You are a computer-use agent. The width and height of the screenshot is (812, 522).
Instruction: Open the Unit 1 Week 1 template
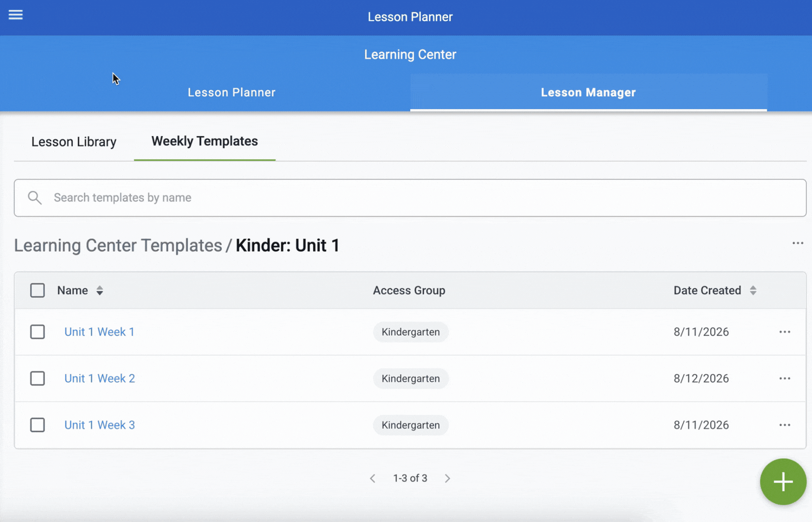(x=99, y=332)
